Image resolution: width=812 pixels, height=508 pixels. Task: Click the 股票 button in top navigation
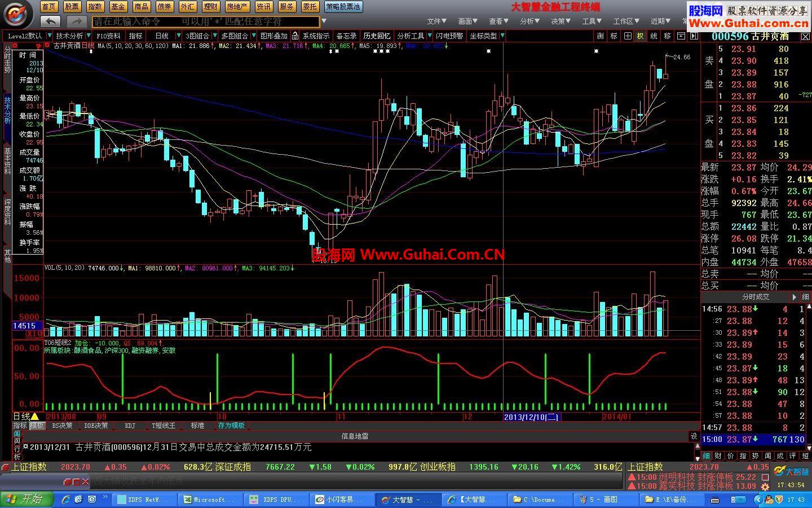pyautogui.click(x=72, y=7)
